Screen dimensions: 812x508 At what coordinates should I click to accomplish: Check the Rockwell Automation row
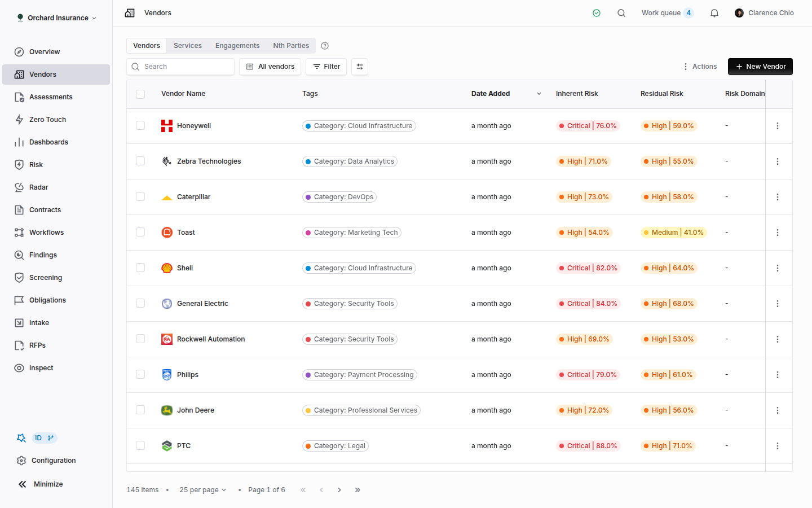pyautogui.click(x=140, y=339)
